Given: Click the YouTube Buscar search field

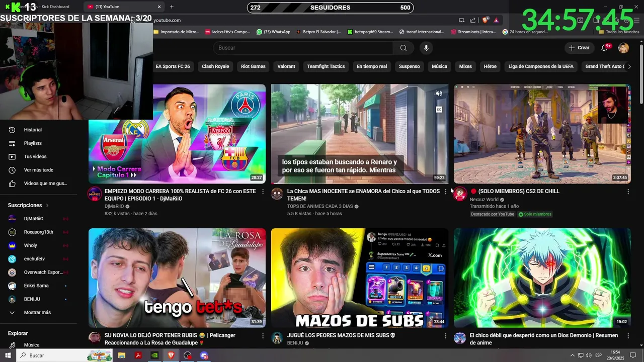Looking at the screenshot, I should pyautogui.click(x=303, y=48).
